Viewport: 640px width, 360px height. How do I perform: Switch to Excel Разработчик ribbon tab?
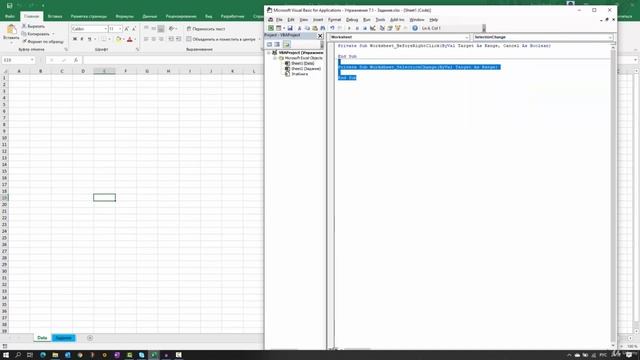pyautogui.click(x=232, y=16)
